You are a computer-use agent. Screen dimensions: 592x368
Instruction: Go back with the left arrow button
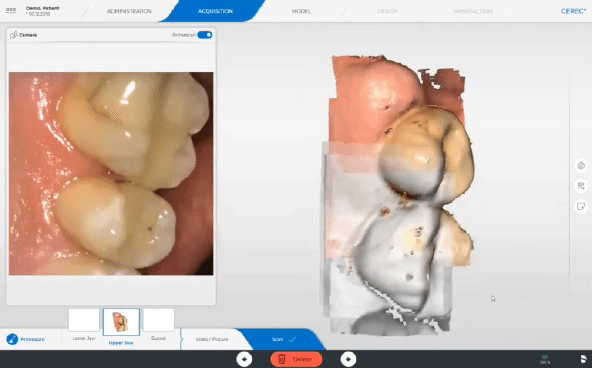coord(244,359)
